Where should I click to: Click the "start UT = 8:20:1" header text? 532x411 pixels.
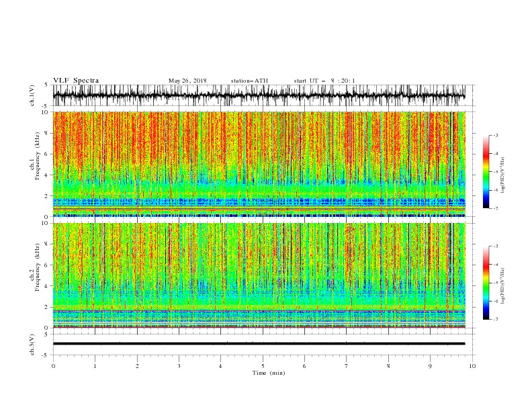(324, 81)
